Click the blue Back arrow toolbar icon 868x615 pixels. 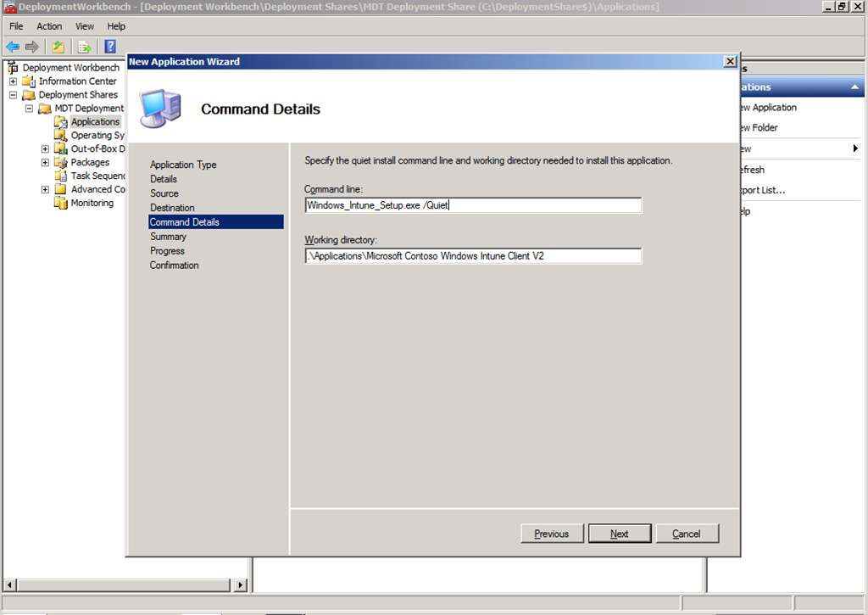pyautogui.click(x=13, y=47)
